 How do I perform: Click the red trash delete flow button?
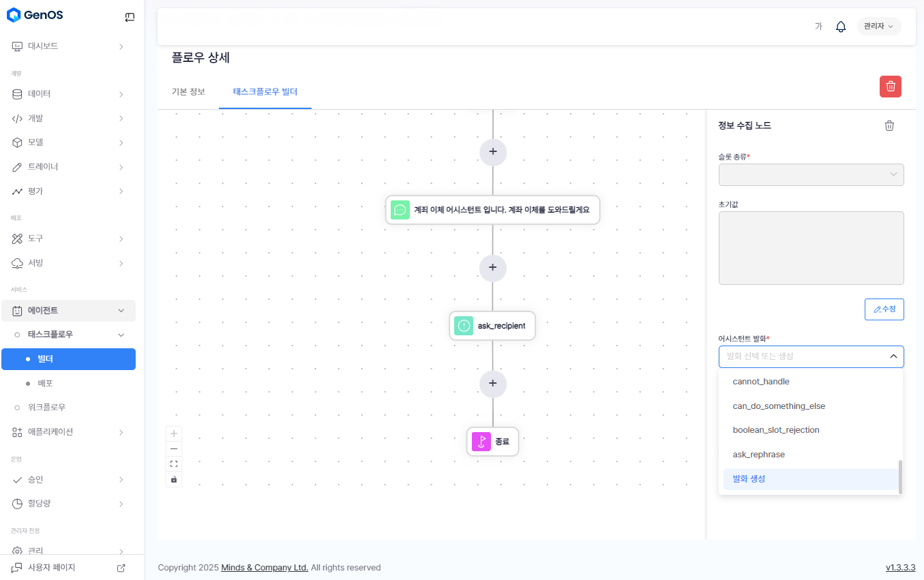(890, 87)
